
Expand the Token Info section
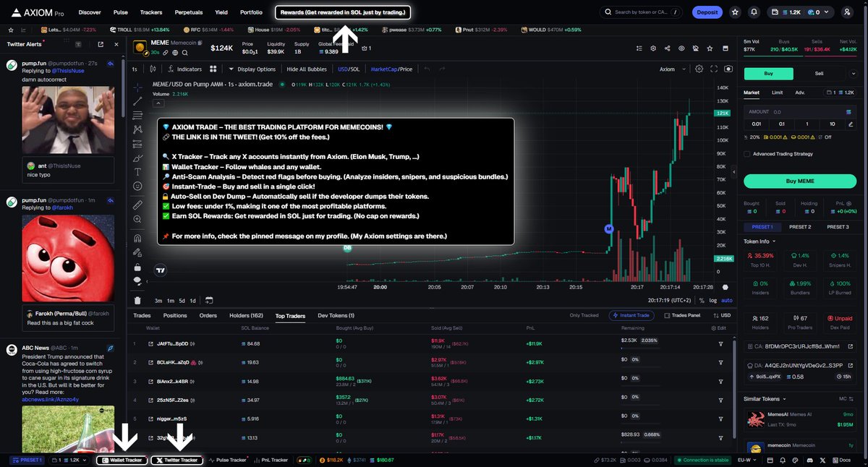pyautogui.click(x=759, y=241)
